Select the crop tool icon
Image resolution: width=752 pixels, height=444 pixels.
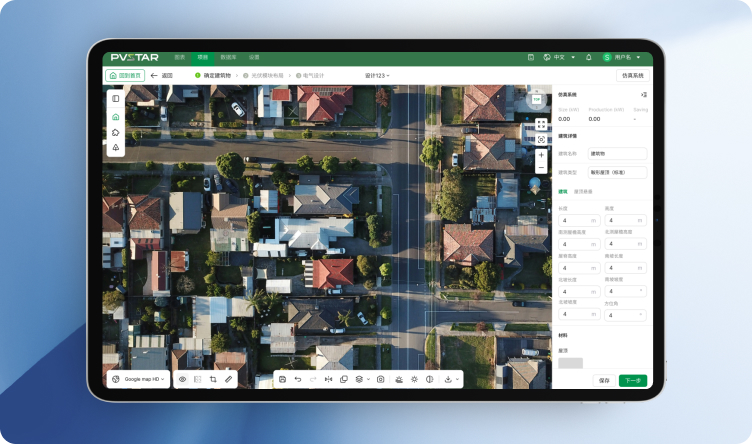pos(213,380)
